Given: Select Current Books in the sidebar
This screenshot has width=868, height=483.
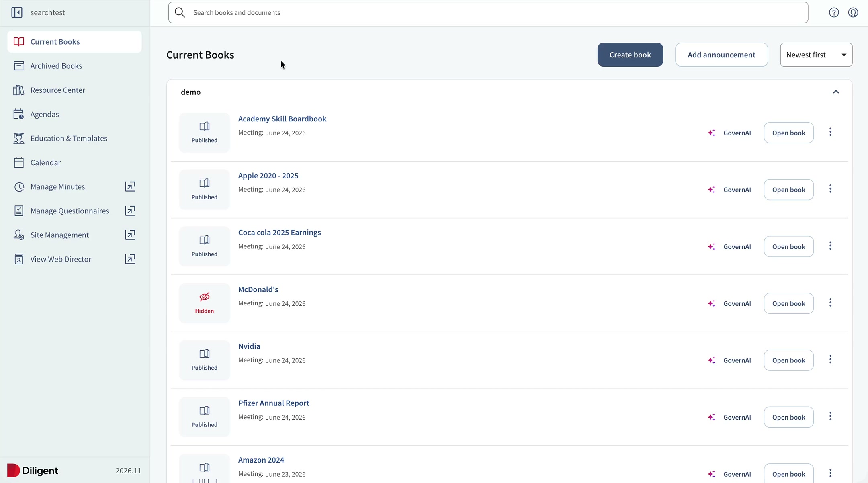Looking at the screenshot, I should pos(74,42).
